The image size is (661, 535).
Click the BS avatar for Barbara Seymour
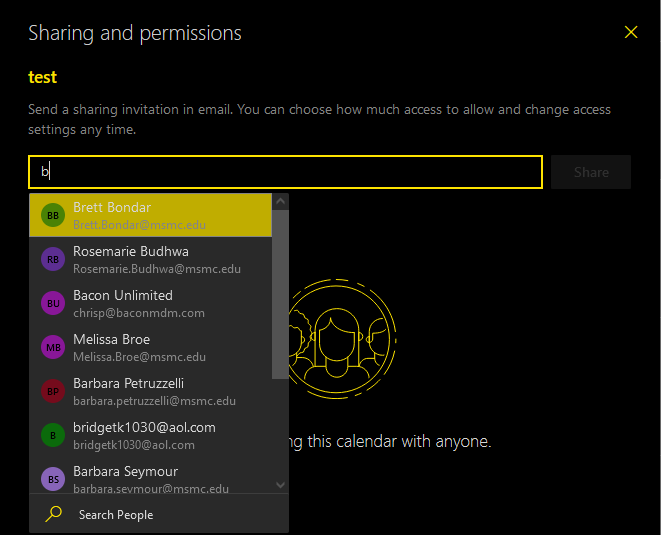[x=53, y=479]
